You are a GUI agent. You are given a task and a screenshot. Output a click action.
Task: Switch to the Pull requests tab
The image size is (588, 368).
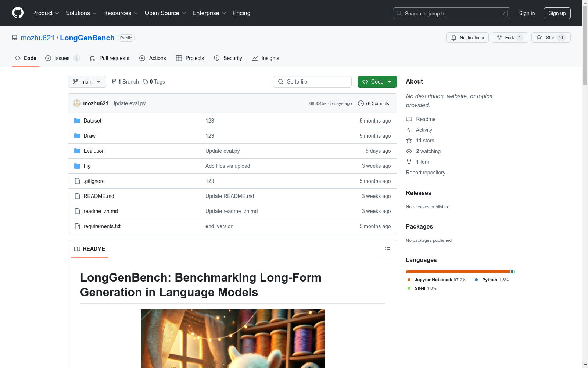coord(109,58)
